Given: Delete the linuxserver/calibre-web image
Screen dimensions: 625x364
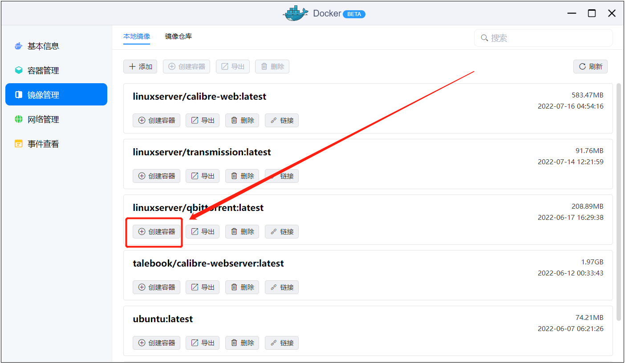Looking at the screenshot, I should tap(242, 121).
